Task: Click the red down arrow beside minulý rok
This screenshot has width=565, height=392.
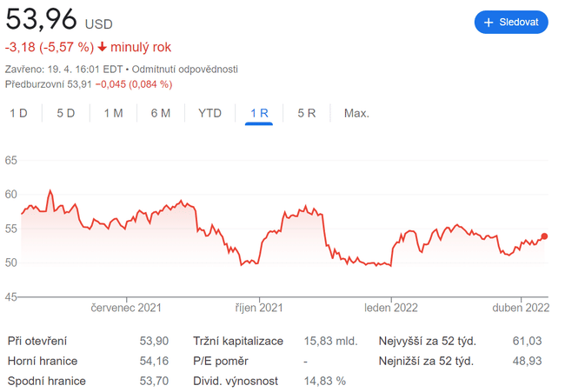Action: coord(103,47)
